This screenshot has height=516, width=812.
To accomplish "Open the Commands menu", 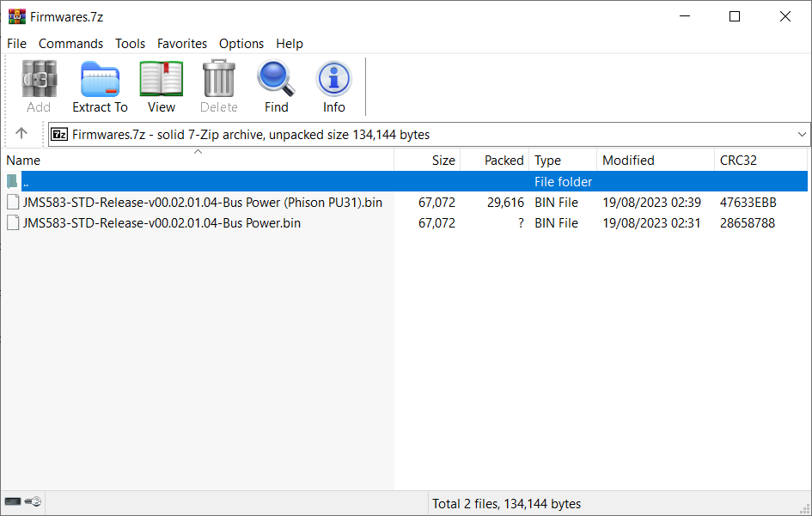I will tap(71, 44).
